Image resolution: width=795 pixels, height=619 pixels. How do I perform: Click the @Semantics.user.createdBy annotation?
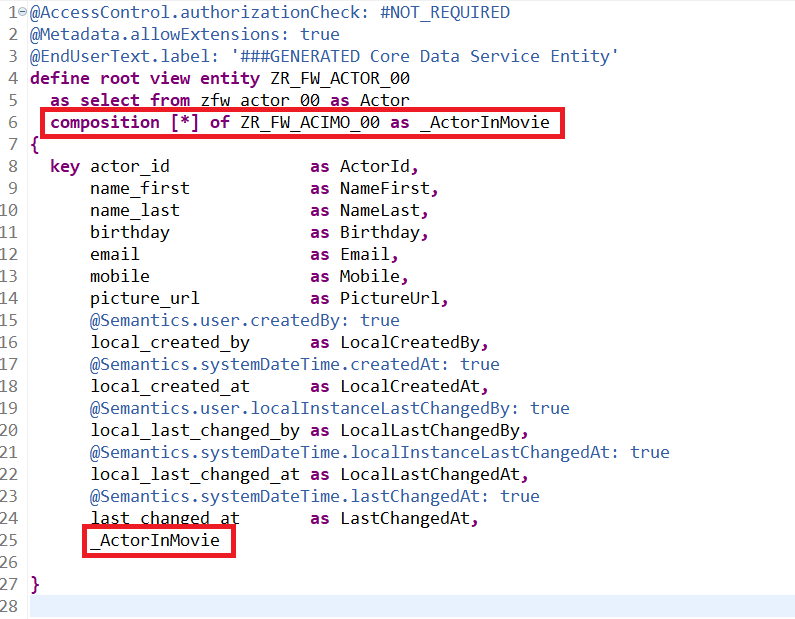tap(219, 320)
